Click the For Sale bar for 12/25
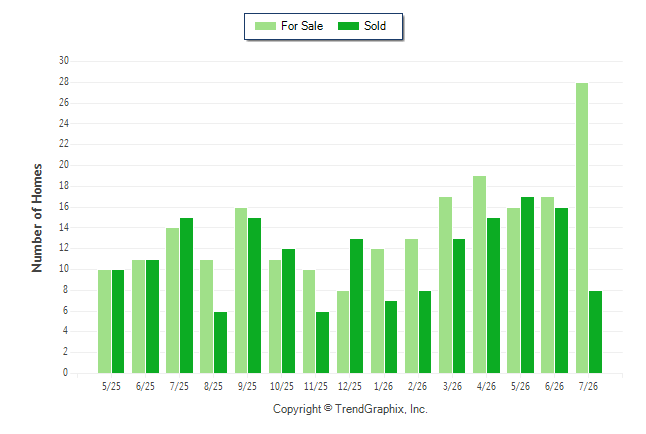Viewport: 646px width, 434px height. 343,332
